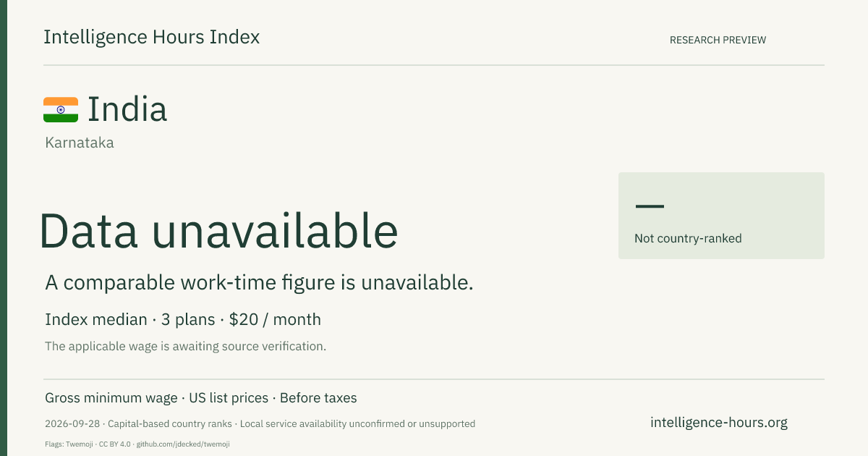Click the Gross minimum wage label
The width and height of the screenshot is (868, 456).
point(111,398)
